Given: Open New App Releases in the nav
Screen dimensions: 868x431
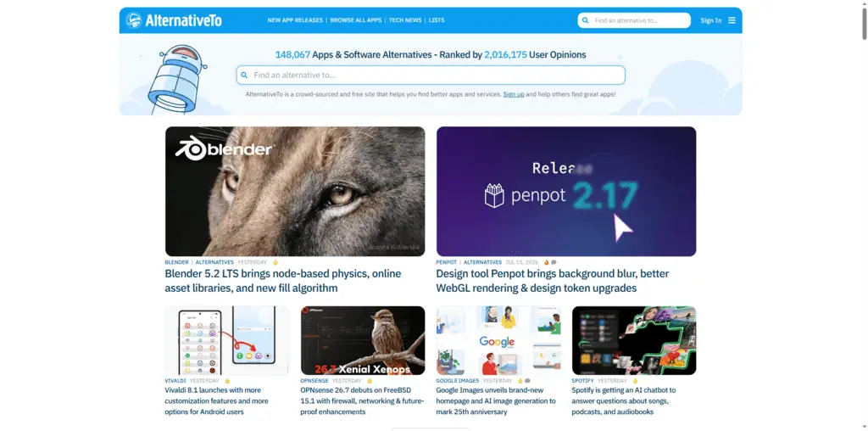Looking at the screenshot, I should tap(295, 20).
